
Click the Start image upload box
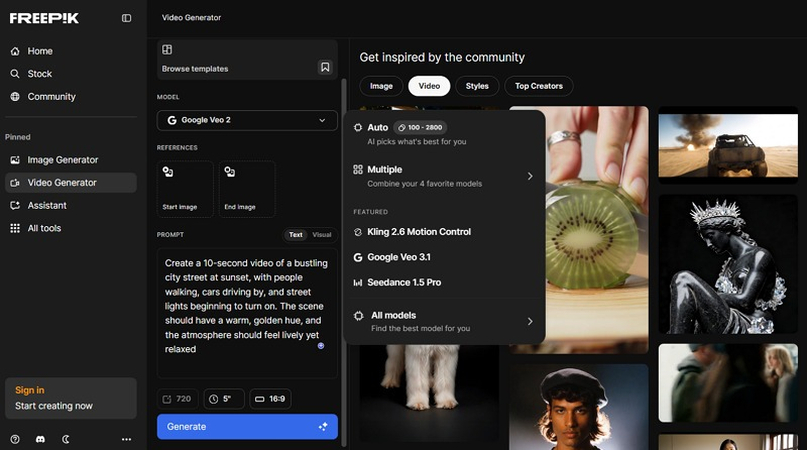(185, 189)
